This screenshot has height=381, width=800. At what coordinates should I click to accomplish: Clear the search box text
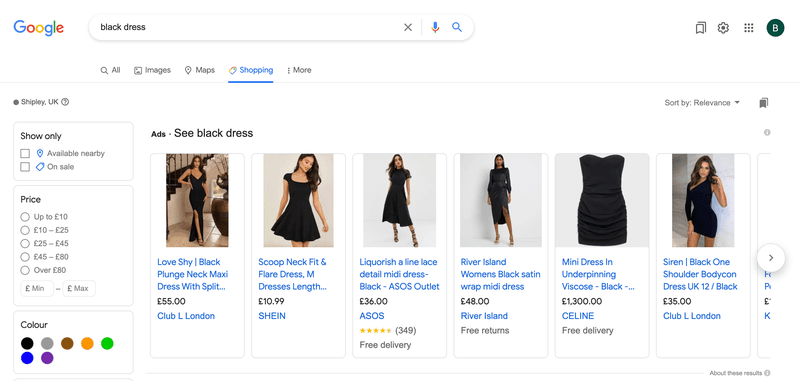point(408,28)
